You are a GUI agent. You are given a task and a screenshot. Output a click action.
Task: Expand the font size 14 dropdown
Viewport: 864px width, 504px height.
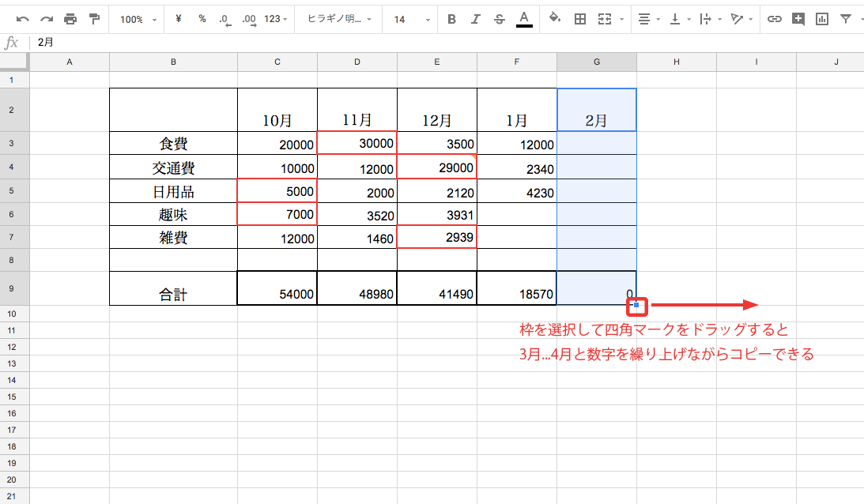[411, 19]
